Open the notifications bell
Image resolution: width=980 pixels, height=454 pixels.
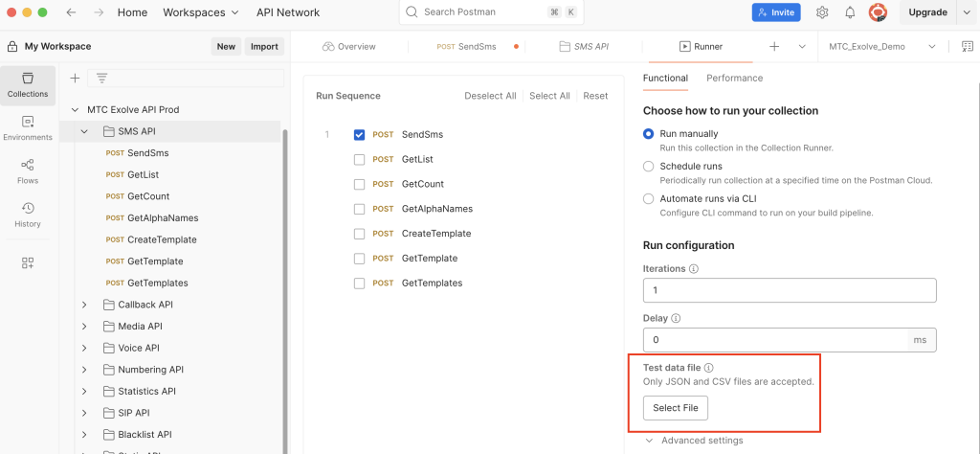(x=850, y=12)
